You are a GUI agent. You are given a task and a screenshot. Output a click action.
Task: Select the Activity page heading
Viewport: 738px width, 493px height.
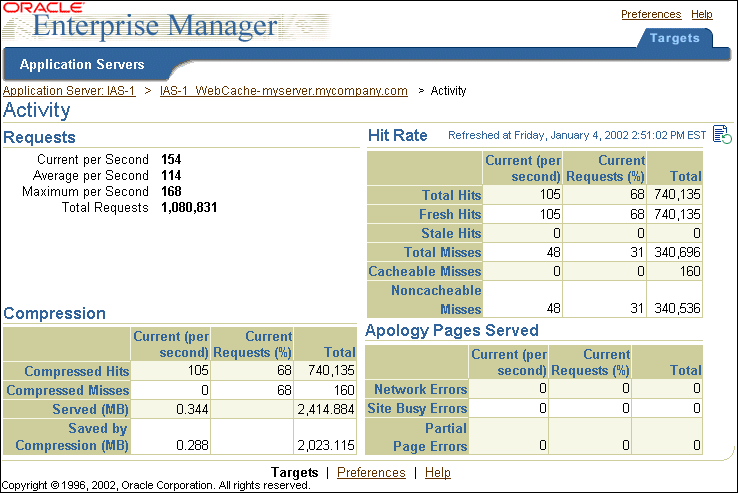[x=37, y=110]
